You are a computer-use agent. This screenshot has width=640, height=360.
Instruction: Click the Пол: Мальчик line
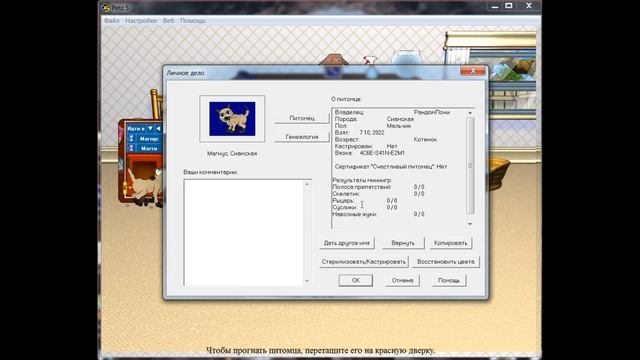(373, 126)
